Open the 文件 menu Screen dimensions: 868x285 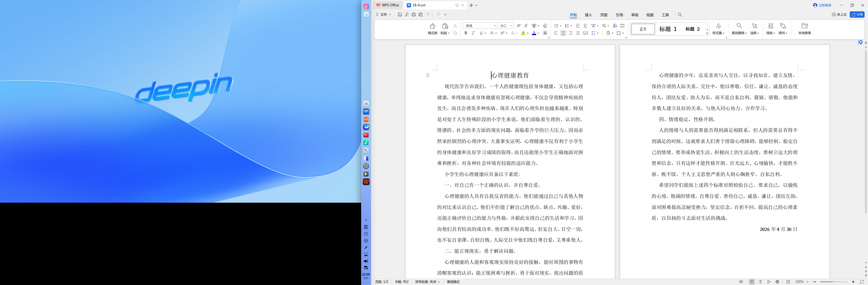coord(384,15)
